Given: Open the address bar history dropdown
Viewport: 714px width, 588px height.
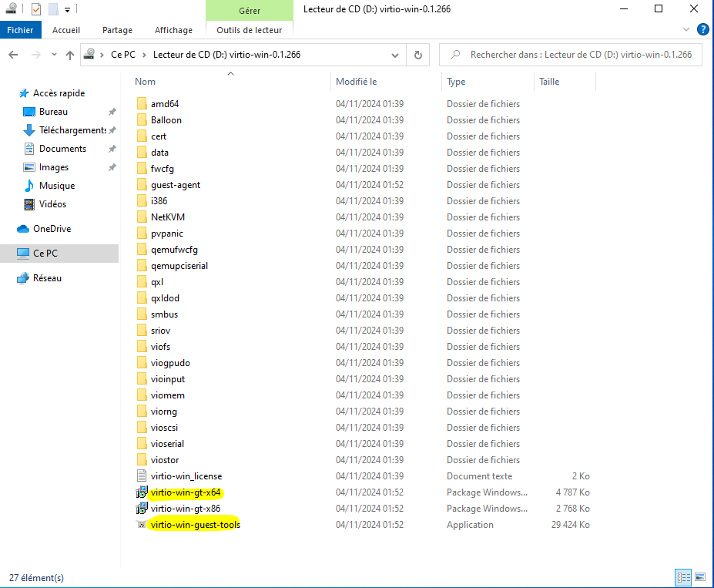Looking at the screenshot, I should pos(395,55).
